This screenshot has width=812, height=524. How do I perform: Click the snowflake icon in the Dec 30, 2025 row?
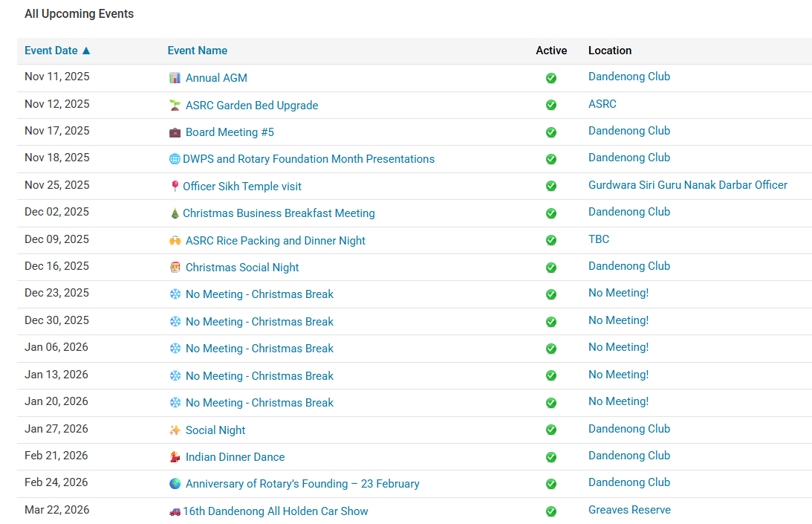click(x=175, y=321)
